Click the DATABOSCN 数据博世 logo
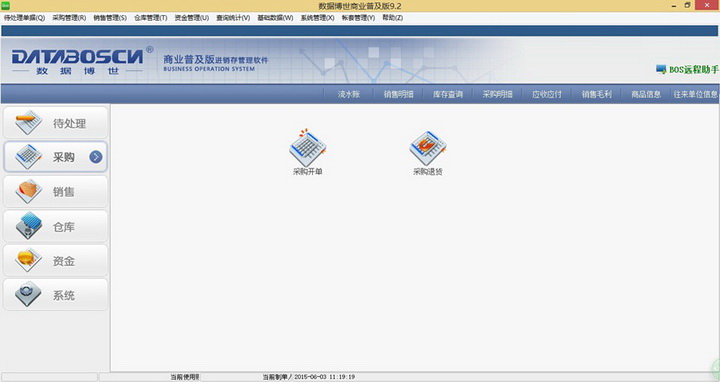Viewport: 720px width, 382px height. click(82, 60)
